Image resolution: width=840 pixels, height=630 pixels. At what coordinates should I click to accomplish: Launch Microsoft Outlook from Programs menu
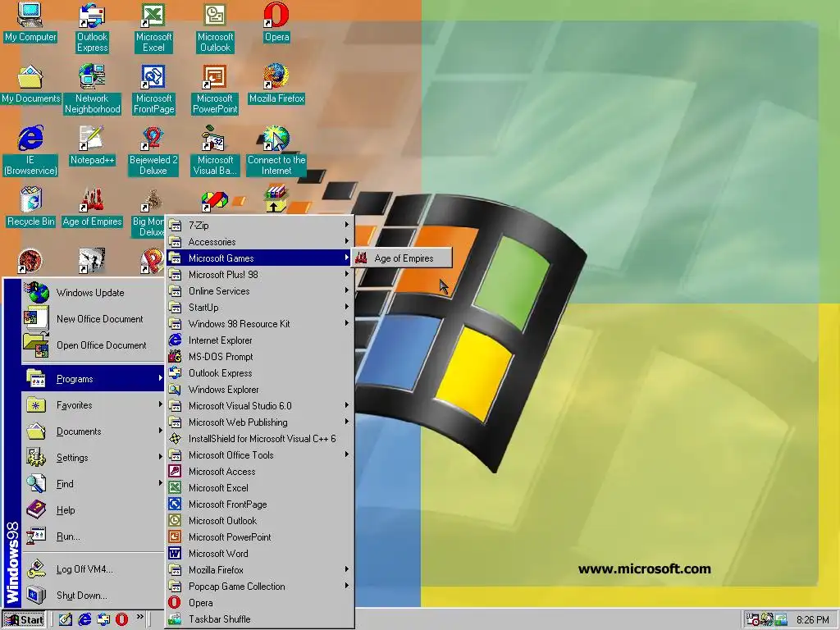pos(260,521)
